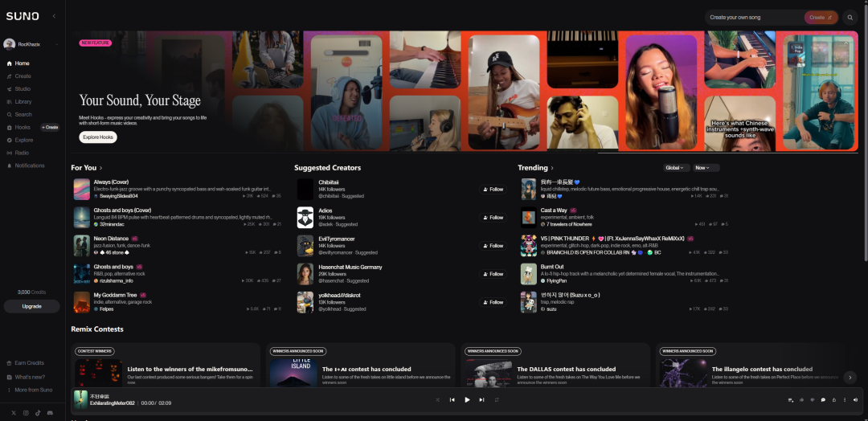Screen dimensions: 868x421
Task: Mute the volume speaker icon
Action: (855, 400)
